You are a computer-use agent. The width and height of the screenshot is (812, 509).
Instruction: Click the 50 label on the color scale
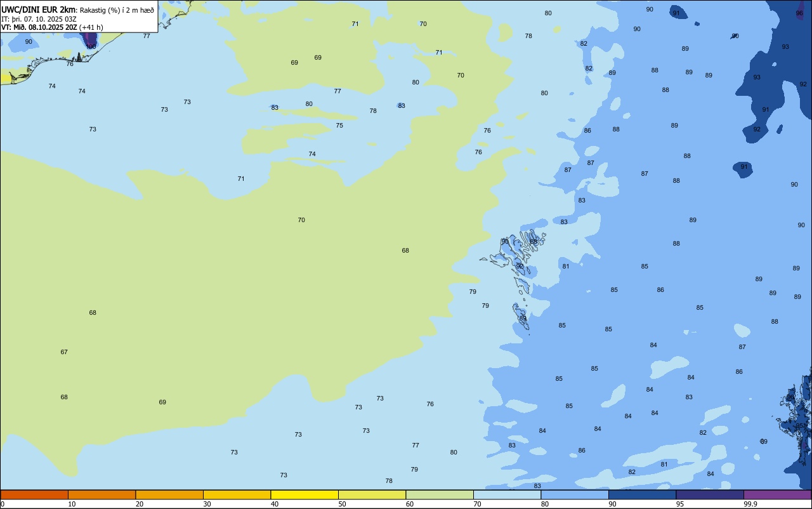[342, 504]
